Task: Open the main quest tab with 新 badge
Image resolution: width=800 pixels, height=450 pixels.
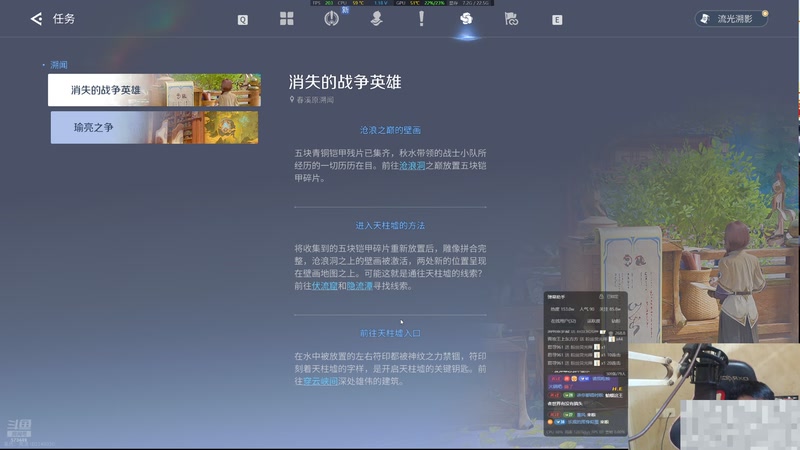Action: point(332,19)
